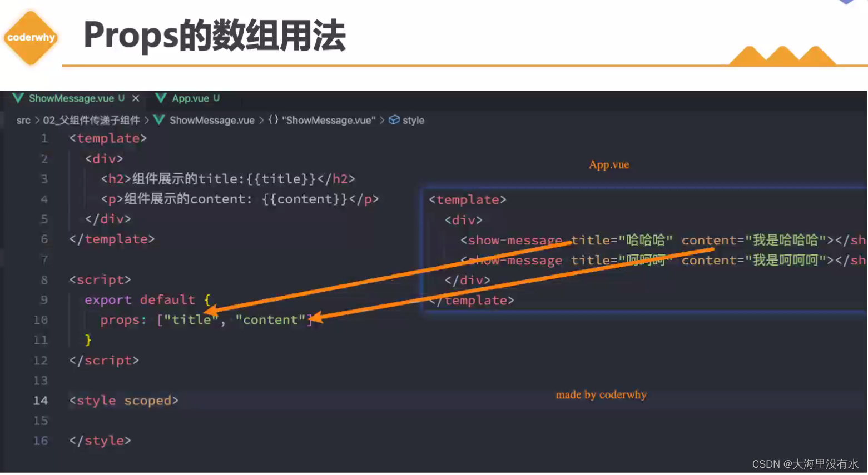The width and height of the screenshot is (868, 475).
Task: Click the Vue icon on ShowMessage.vue tab
Action: point(18,98)
